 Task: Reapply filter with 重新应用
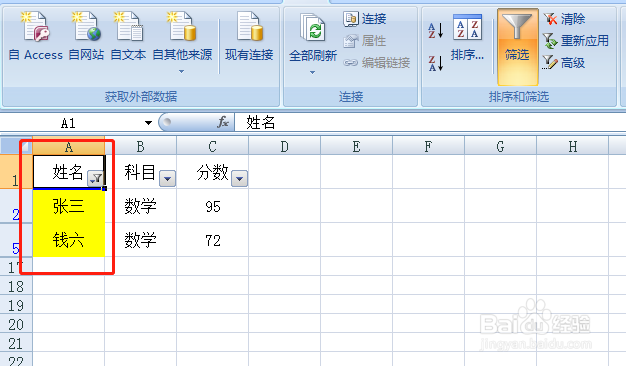coord(576,41)
